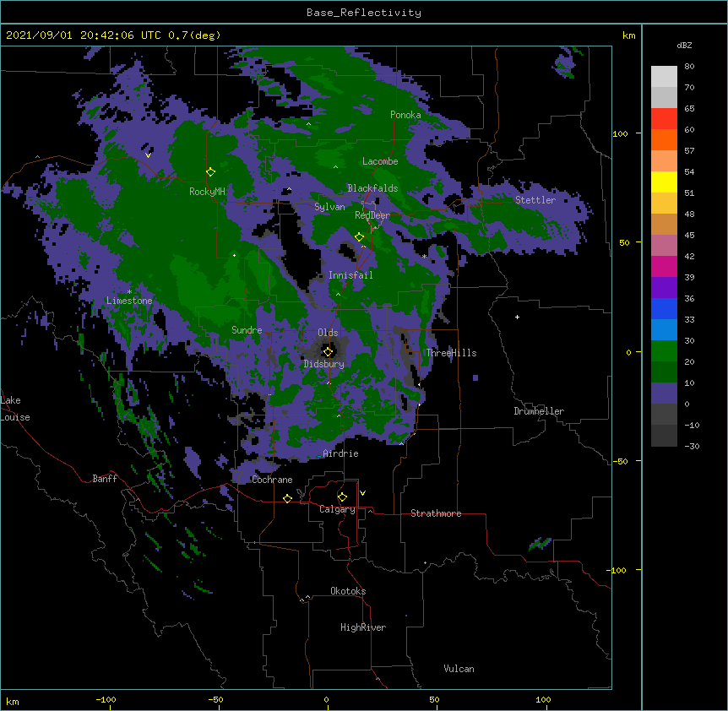The width and height of the screenshot is (728, 711).
Task: Select the yellow diamond marker below RedDeer
Action: 360,237
